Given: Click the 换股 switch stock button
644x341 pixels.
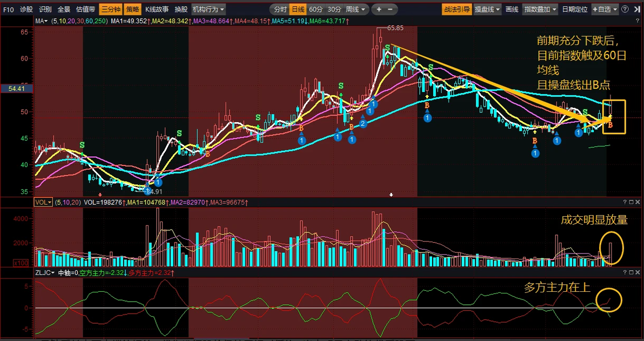Looking at the screenshot, I should pyautogui.click(x=180, y=9).
